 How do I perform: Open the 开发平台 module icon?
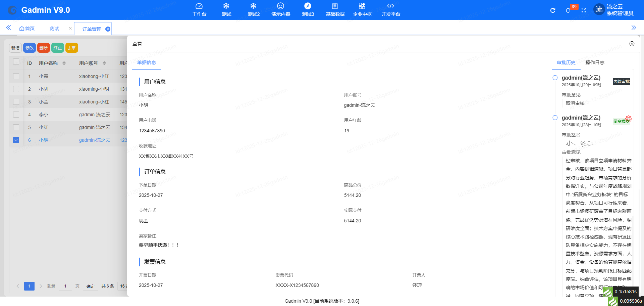coord(390,9)
